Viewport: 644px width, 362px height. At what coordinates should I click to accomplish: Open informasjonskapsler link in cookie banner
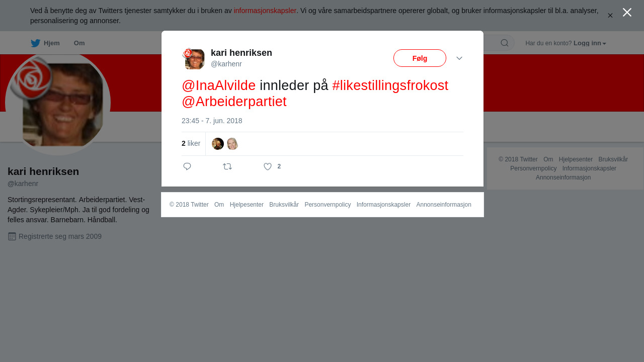tap(265, 11)
